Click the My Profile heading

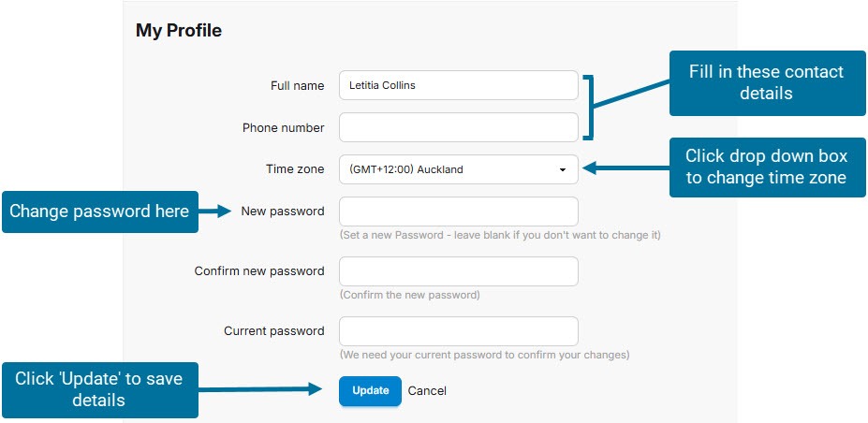tap(179, 31)
